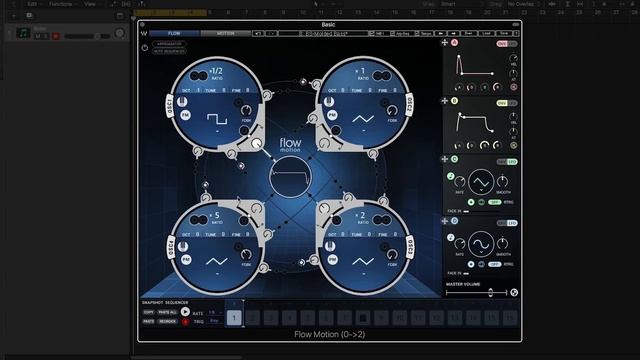
Task: Click modulator C smooth knob
Action: point(502,181)
